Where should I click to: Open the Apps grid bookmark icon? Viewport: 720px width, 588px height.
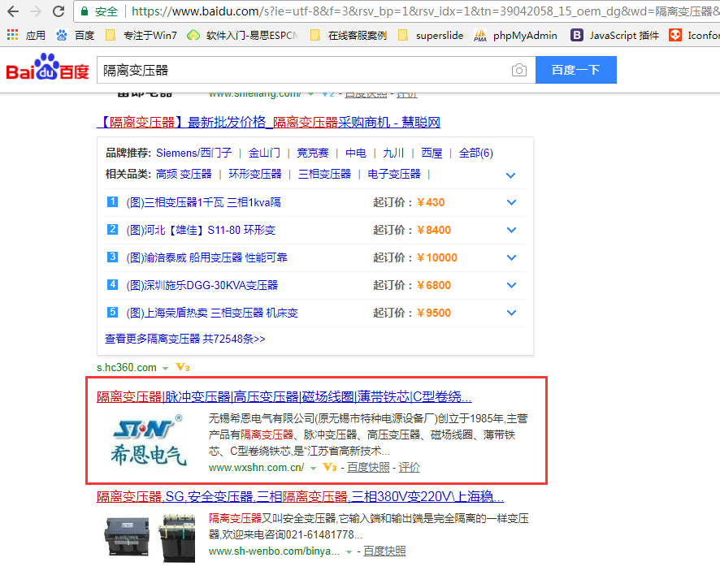click(12, 35)
